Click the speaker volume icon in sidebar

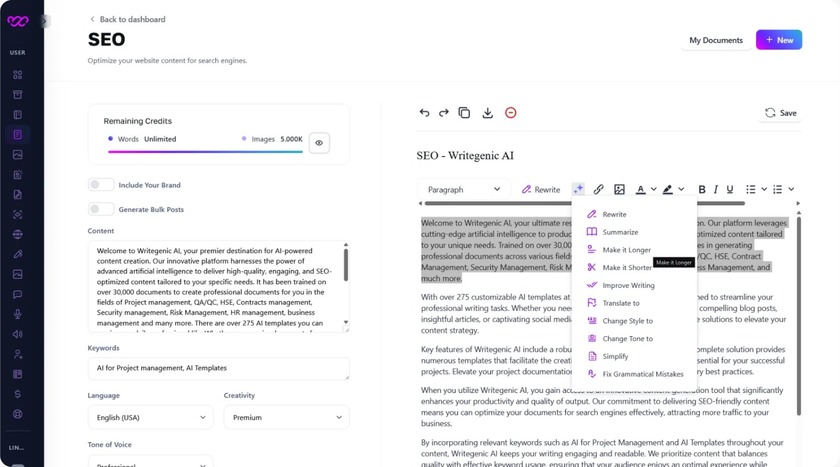(x=18, y=334)
